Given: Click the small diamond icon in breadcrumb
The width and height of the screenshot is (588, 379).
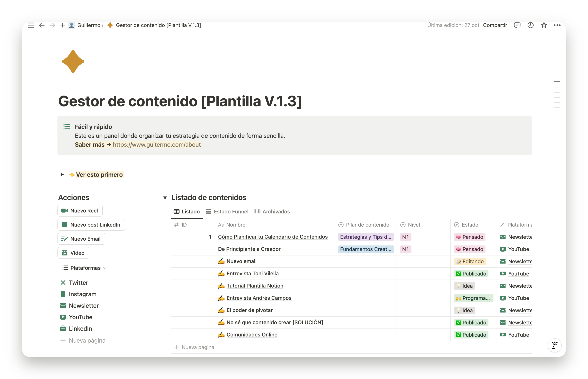Looking at the screenshot, I should (110, 25).
